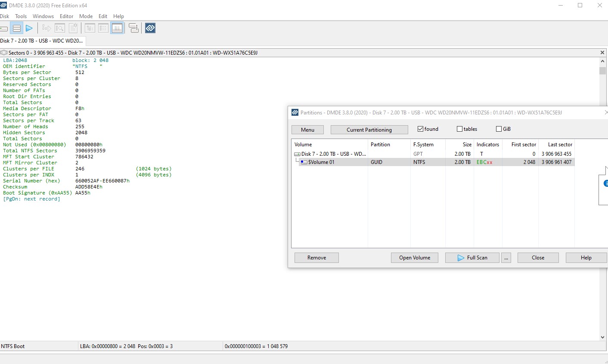Toggle the highlighted disk editor window icon
Screen dimensions: 608x364
click(117, 28)
